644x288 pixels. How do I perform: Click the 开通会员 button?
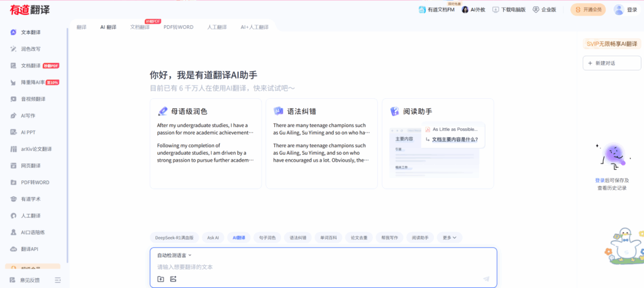coord(588,10)
